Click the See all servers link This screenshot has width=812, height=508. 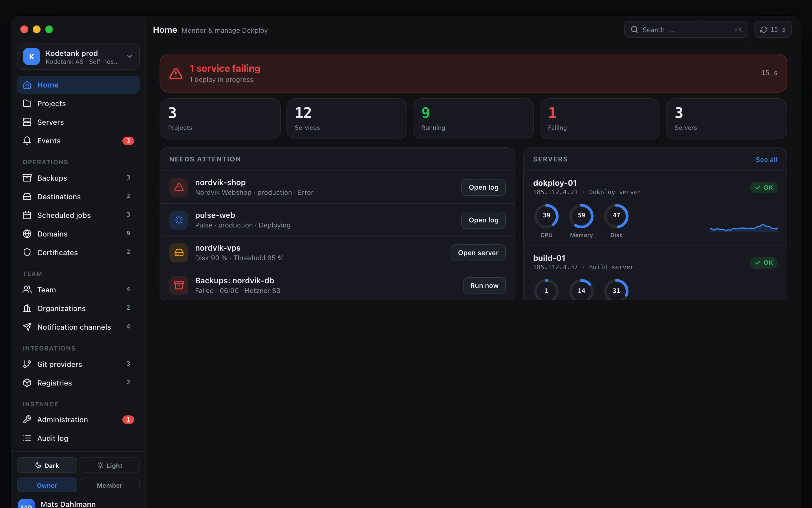[x=766, y=159]
